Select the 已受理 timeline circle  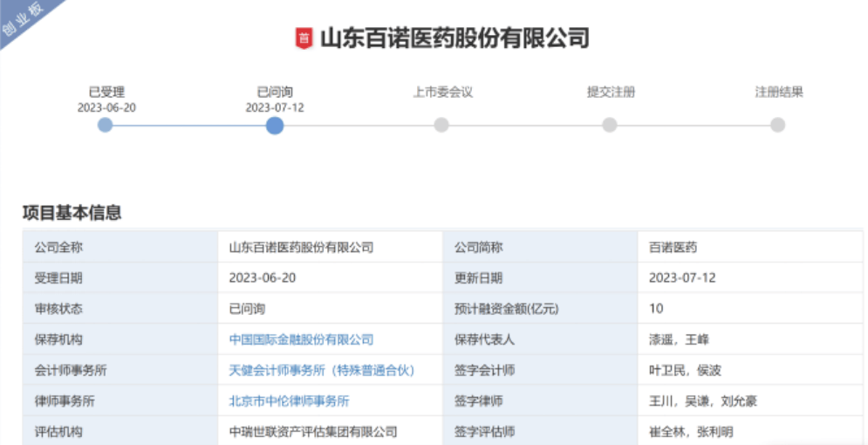tap(106, 125)
